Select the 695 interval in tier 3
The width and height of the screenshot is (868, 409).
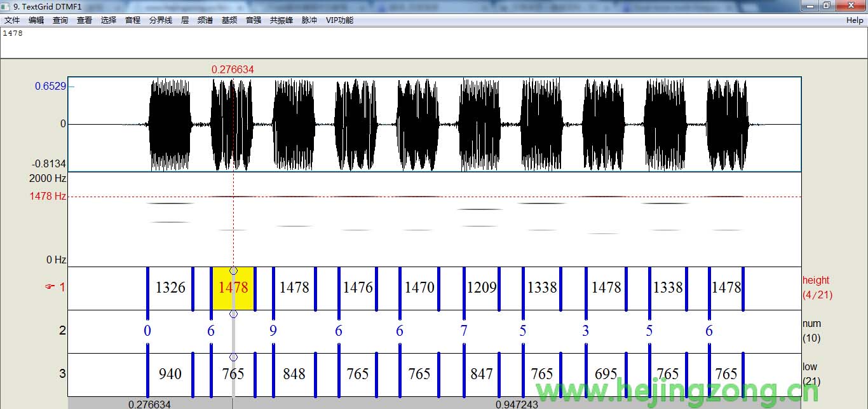coord(606,374)
